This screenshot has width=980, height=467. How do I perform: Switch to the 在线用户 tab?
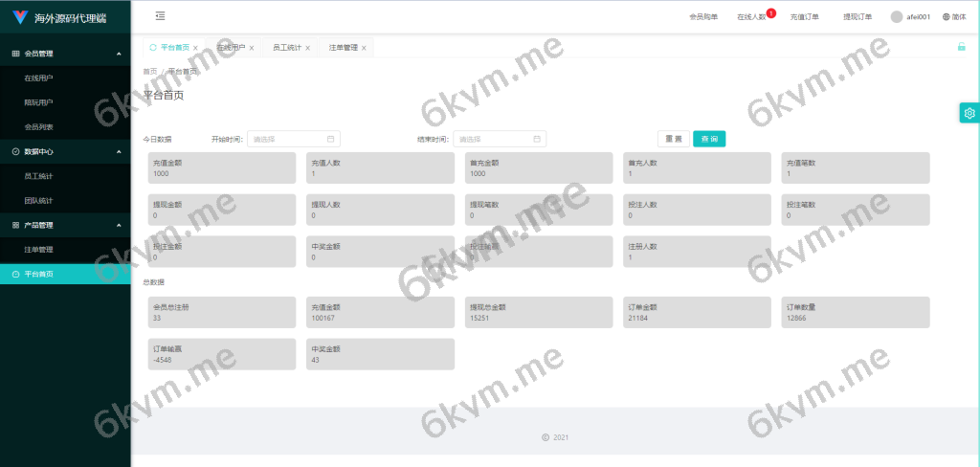tap(231, 48)
